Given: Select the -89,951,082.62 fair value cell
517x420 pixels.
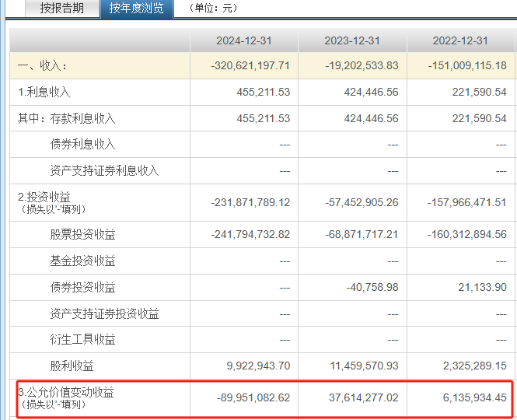Looking at the screenshot, I should [x=254, y=397].
